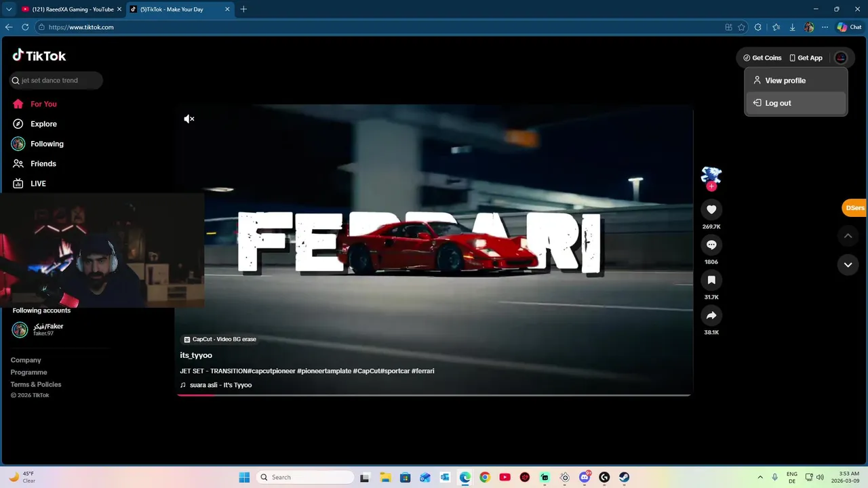
Task: Expand the Programme footer section
Action: [x=29, y=372]
